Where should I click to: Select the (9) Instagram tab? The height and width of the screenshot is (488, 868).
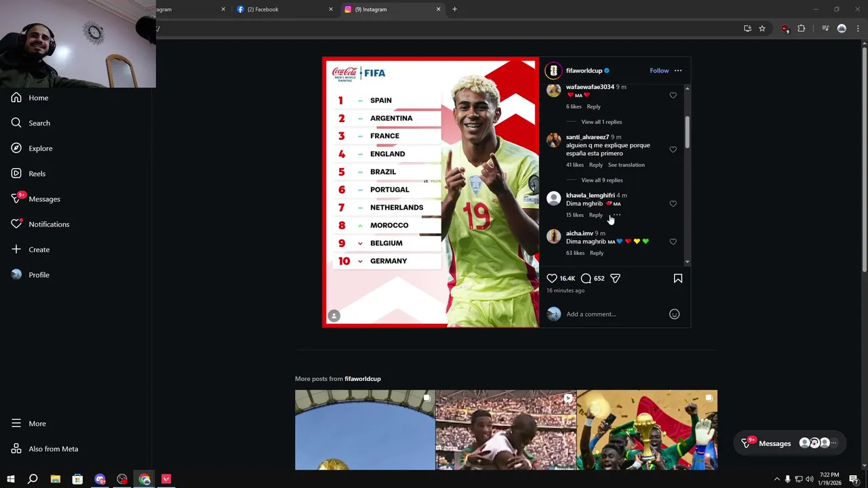392,9
